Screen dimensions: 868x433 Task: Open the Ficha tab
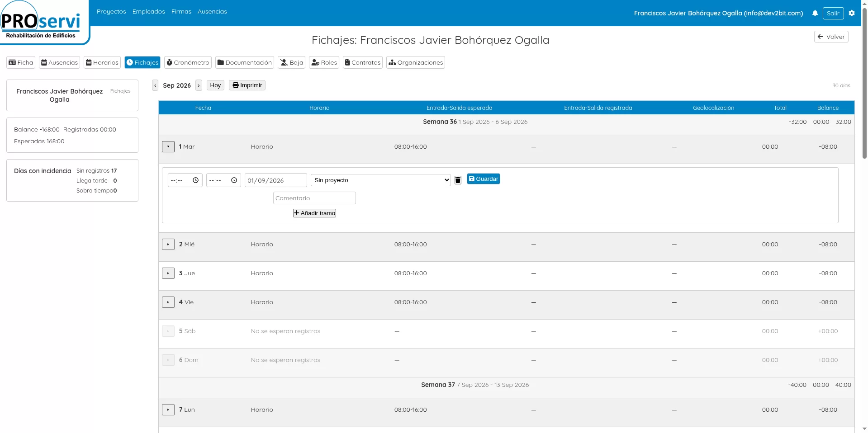point(21,62)
